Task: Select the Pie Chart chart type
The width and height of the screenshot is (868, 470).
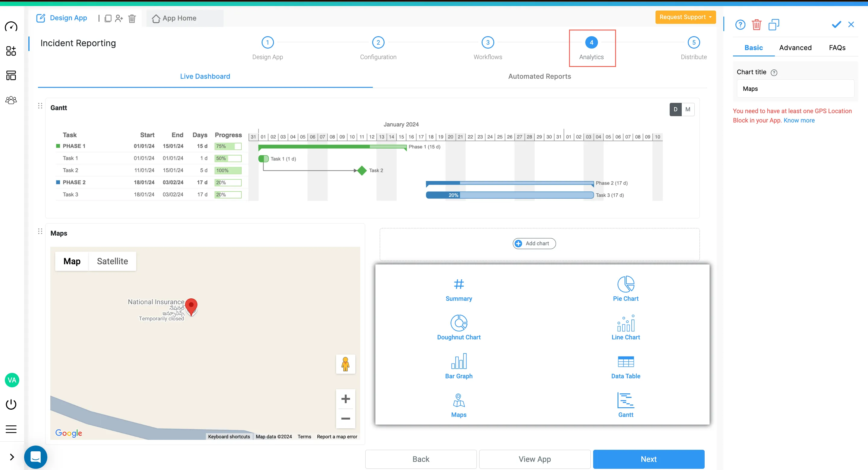Action: tap(625, 289)
